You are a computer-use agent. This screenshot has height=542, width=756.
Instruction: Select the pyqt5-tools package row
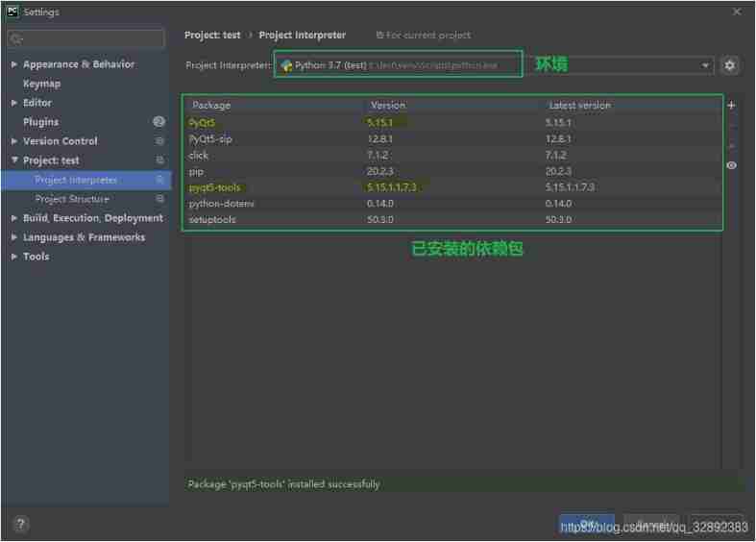[453, 187]
